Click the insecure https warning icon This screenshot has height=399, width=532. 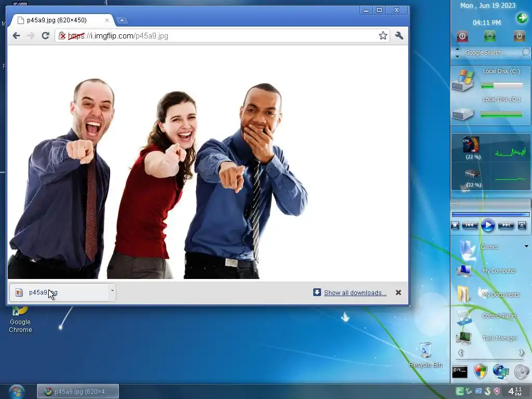62,36
